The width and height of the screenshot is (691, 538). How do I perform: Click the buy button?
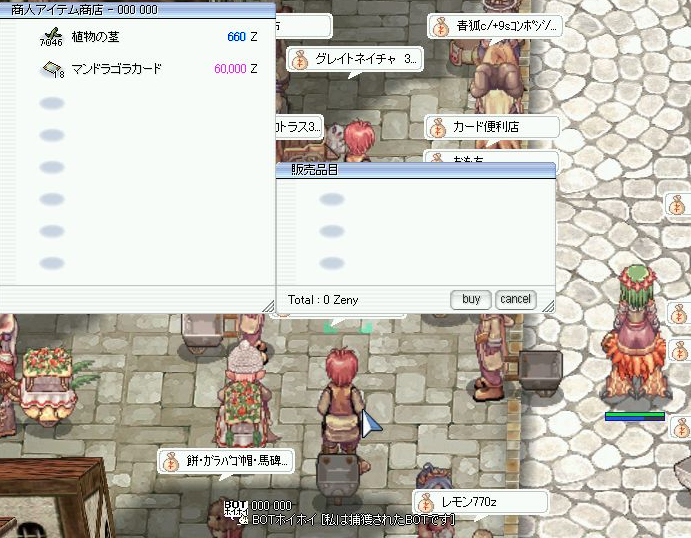coord(471,300)
